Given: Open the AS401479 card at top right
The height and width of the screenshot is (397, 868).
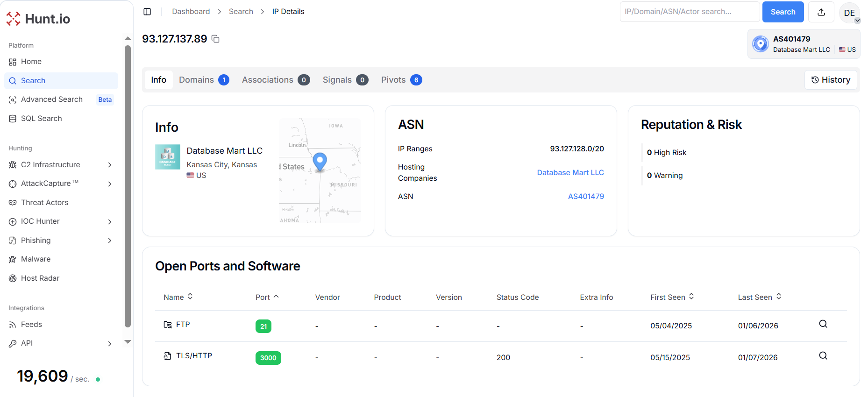Looking at the screenshot, I should [804, 44].
